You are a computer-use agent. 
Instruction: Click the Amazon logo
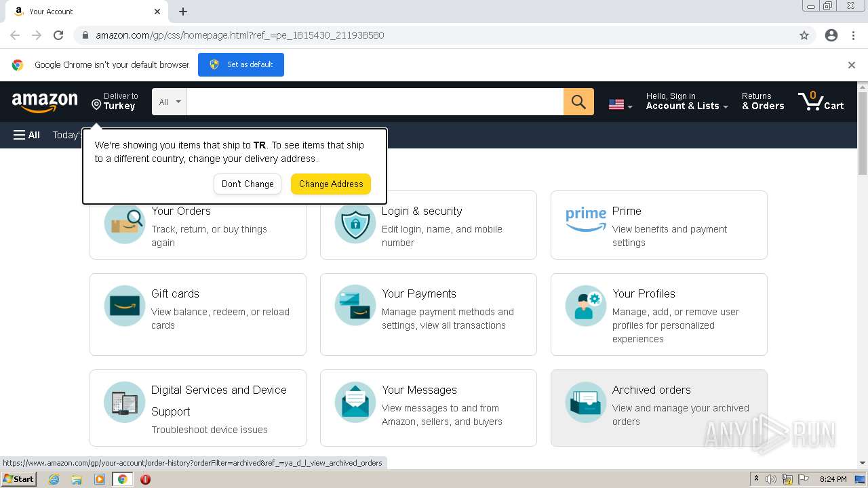tap(45, 102)
